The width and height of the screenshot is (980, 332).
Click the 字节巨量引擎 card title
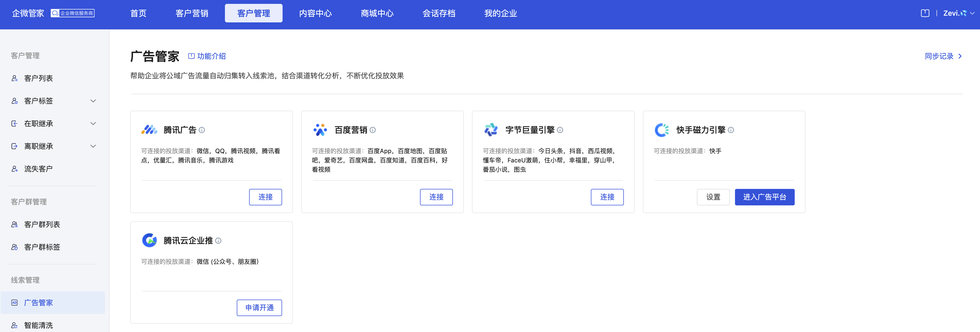pos(530,130)
